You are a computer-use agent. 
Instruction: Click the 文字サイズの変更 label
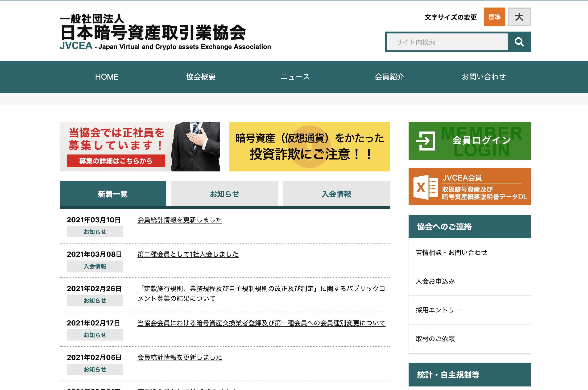451,17
